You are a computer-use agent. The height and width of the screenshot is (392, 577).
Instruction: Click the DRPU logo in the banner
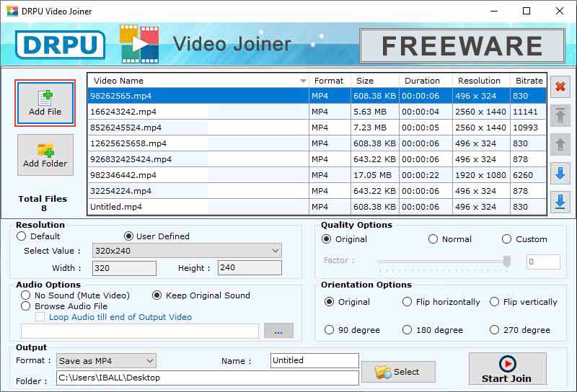(x=61, y=45)
